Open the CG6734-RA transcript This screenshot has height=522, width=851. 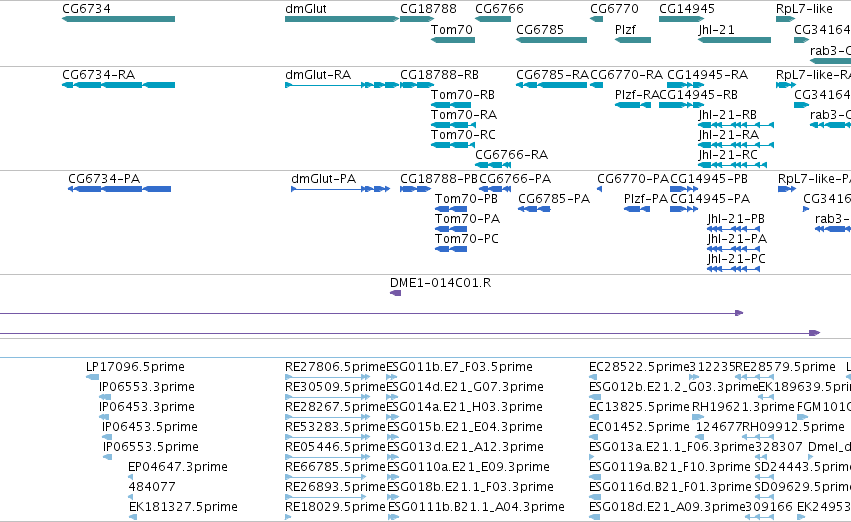coord(118,85)
